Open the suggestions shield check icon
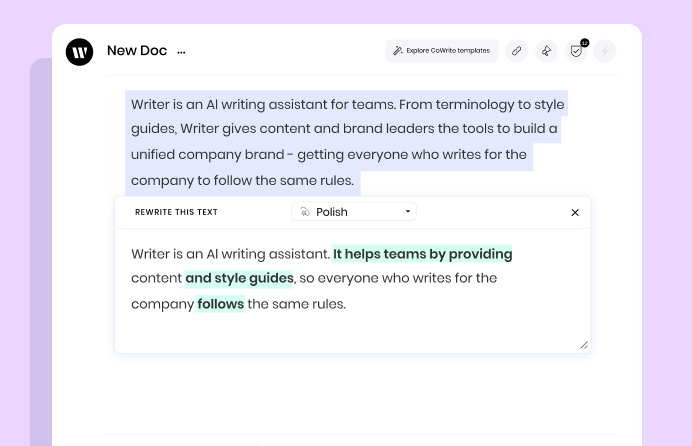Viewport: 692px width, 446px height. tap(576, 51)
